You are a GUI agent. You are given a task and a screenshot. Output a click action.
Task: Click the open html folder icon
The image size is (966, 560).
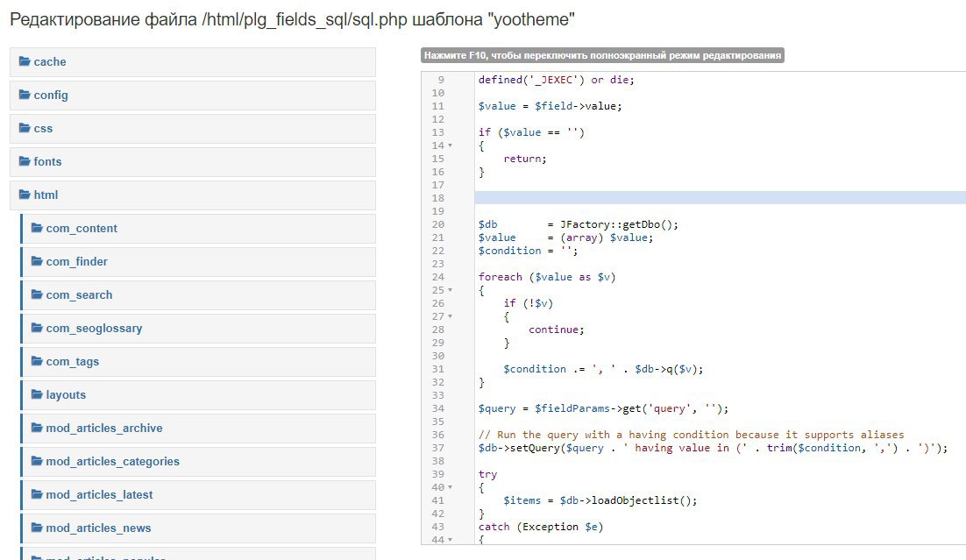point(25,194)
